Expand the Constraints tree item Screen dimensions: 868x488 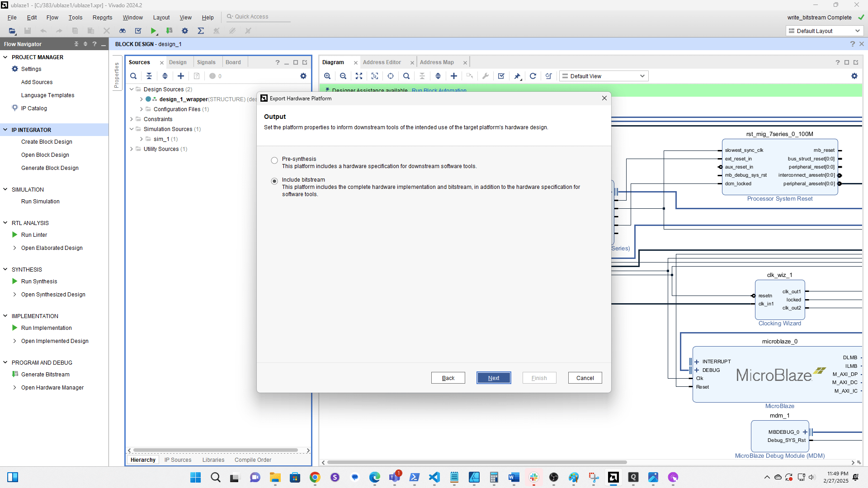(131, 119)
